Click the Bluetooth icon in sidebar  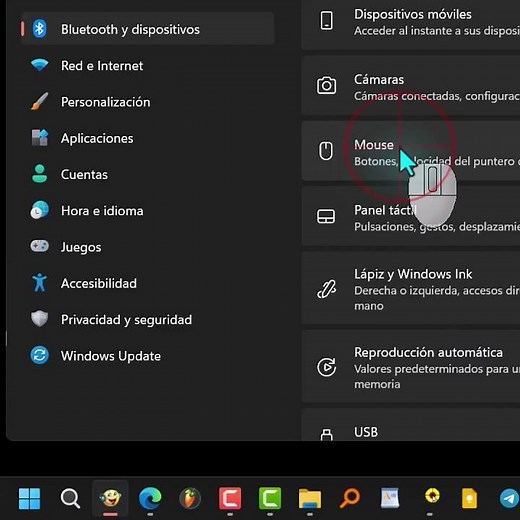tap(39, 29)
